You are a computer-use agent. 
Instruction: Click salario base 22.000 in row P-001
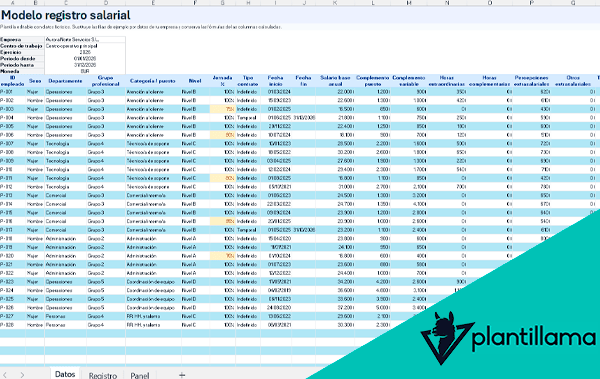pos(335,92)
